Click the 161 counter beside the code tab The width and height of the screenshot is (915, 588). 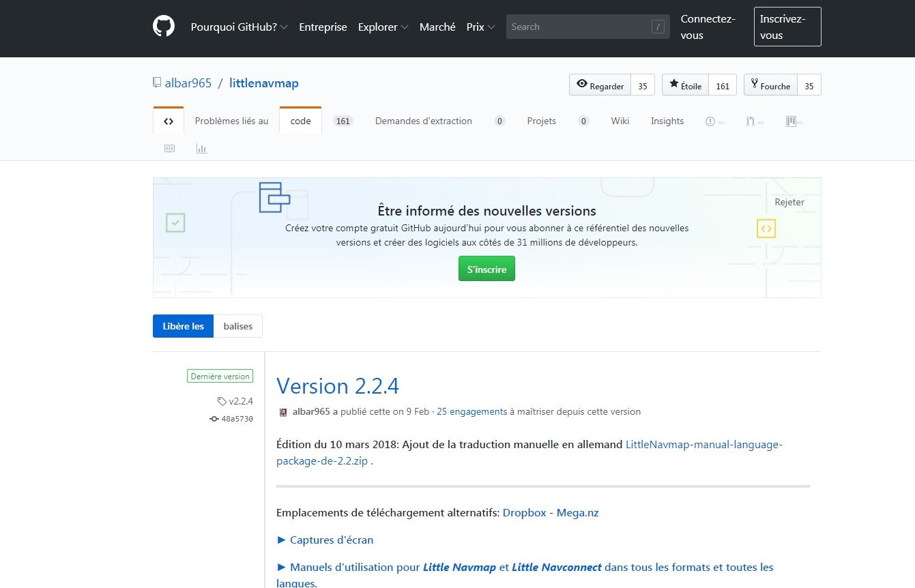[x=343, y=121]
